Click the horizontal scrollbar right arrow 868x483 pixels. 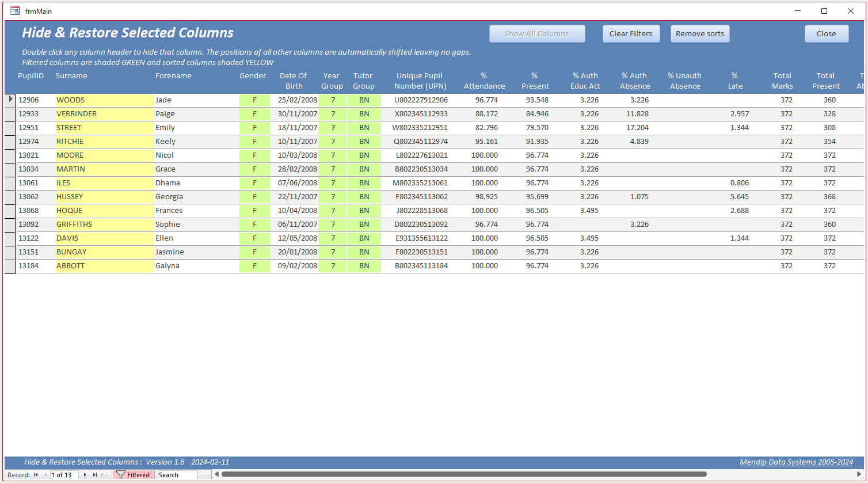(859, 475)
